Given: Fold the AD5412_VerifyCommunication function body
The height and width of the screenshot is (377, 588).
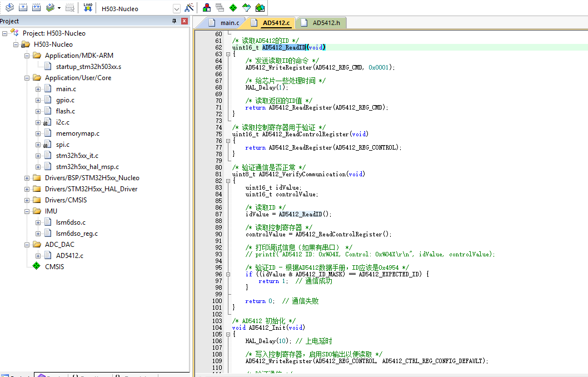Looking at the screenshot, I should (228, 181).
